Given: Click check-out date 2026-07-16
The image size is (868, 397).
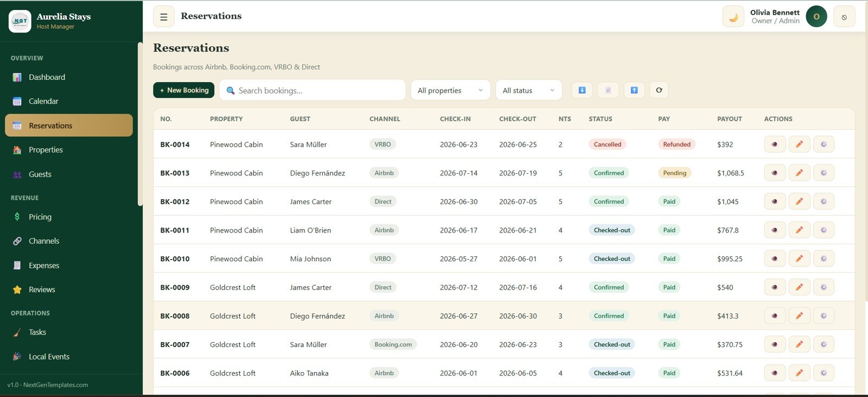Looking at the screenshot, I should point(518,287).
